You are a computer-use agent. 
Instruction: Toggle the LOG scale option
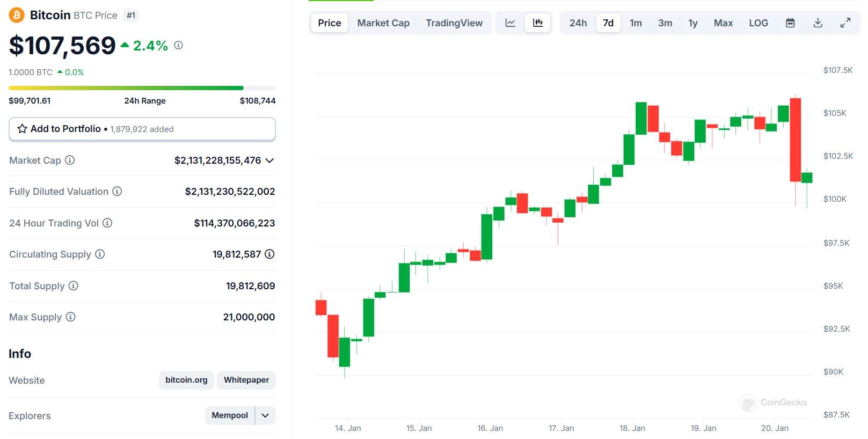(x=758, y=23)
